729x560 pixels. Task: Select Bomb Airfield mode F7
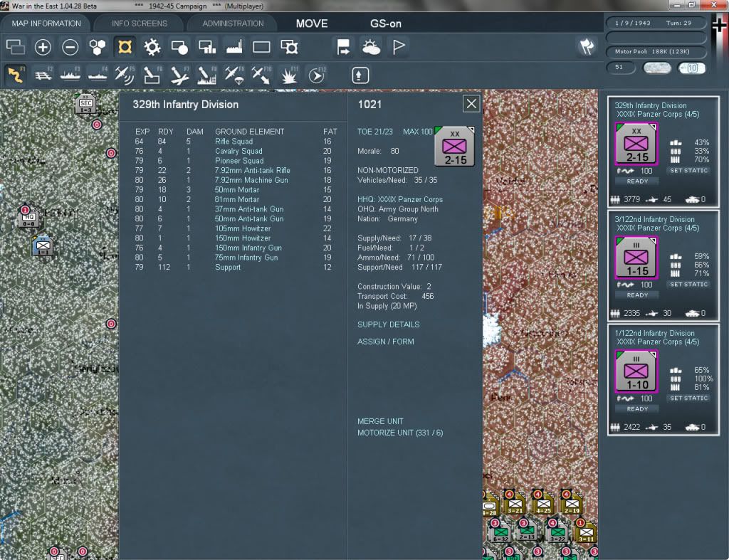(179, 75)
